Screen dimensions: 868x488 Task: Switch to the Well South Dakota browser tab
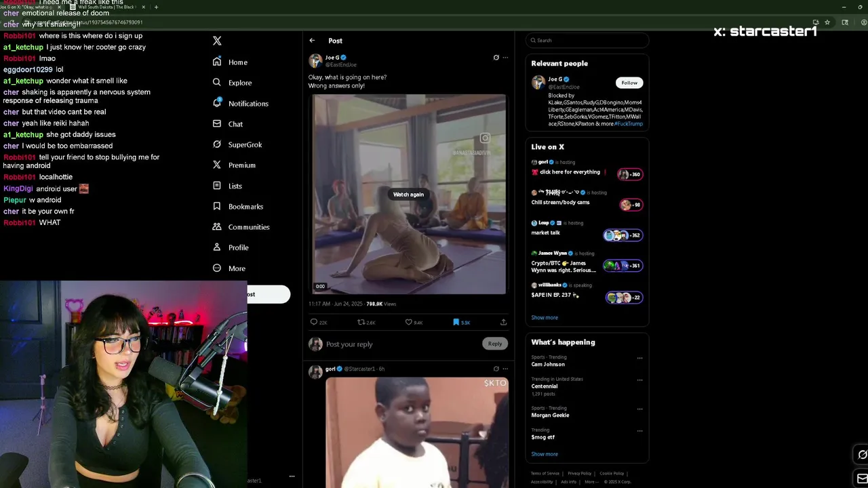pos(106,7)
